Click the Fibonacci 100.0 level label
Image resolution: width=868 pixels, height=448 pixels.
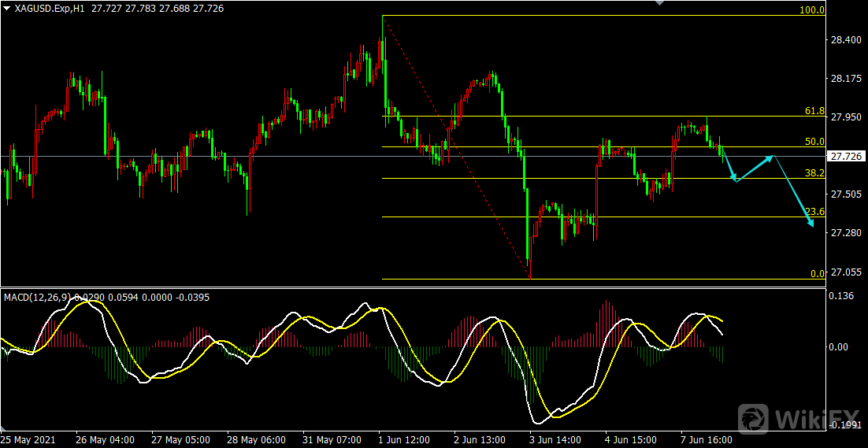[x=812, y=10]
